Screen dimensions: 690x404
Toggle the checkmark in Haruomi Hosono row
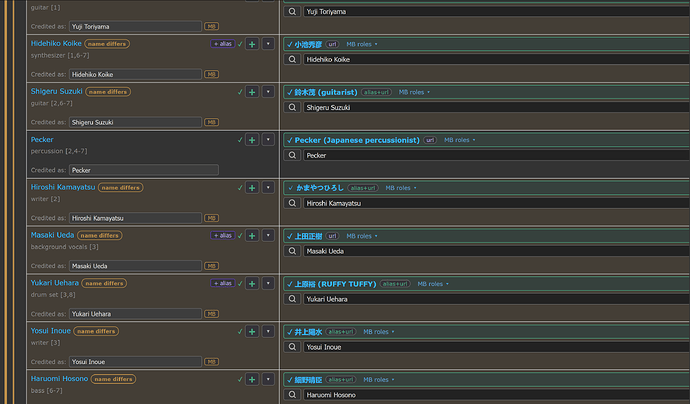click(x=240, y=379)
